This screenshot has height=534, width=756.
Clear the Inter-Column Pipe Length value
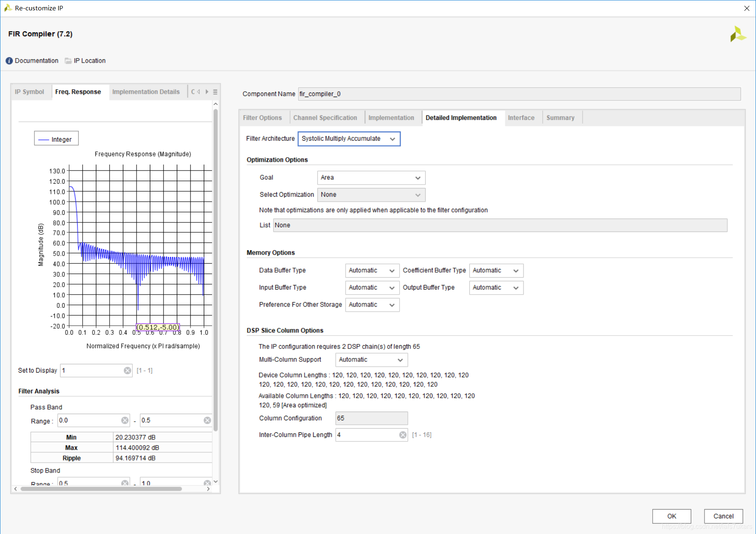403,435
